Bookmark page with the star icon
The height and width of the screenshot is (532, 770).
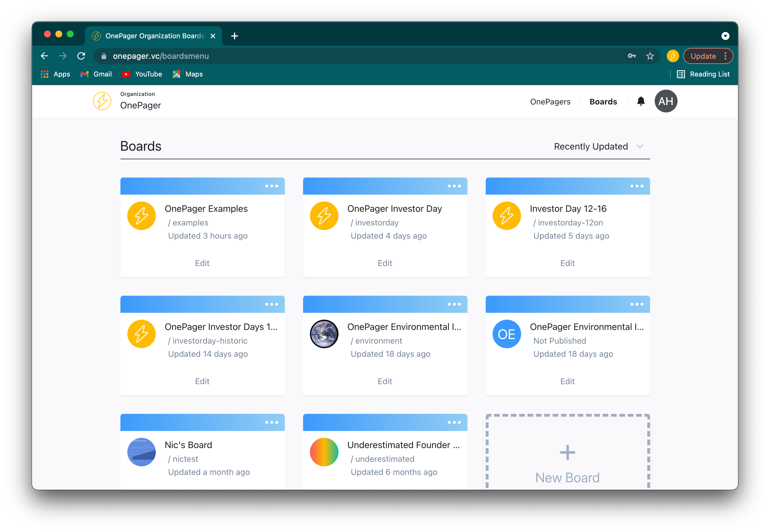coord(650,56)
